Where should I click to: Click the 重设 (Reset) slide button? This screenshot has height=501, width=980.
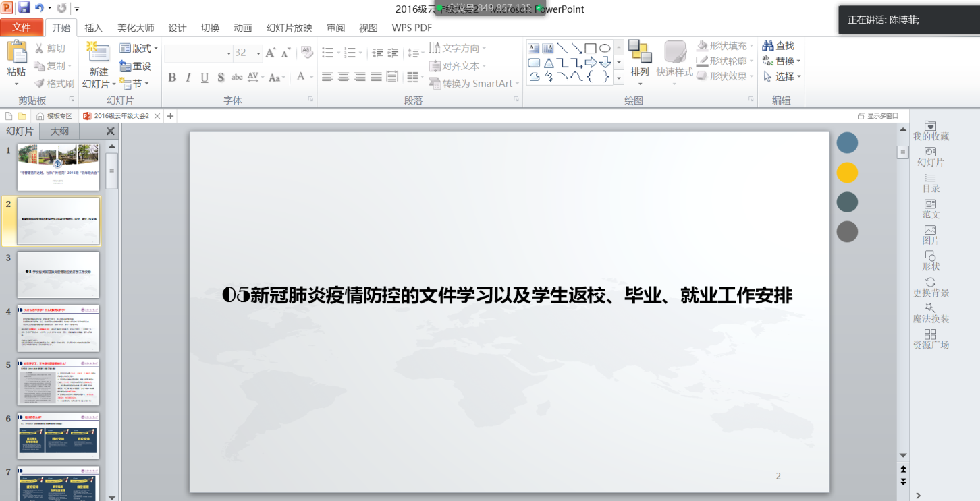click(x=135, y=66)
